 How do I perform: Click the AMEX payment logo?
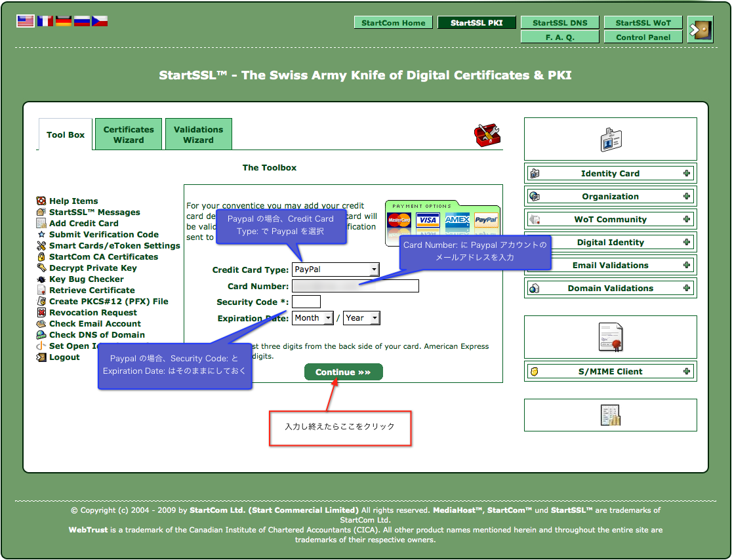457,220
